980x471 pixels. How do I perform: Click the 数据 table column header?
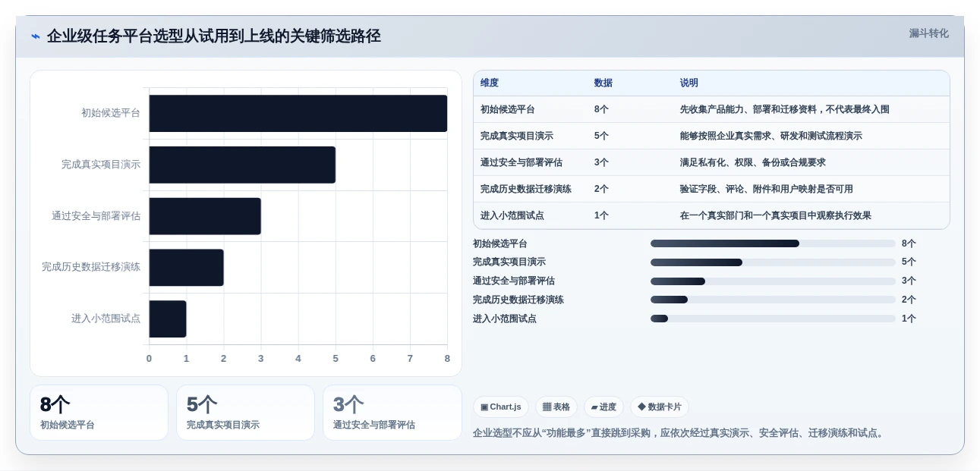coord(603,83)
